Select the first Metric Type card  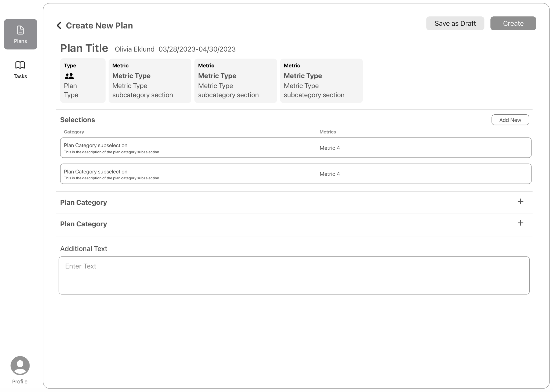pos(150,81)
